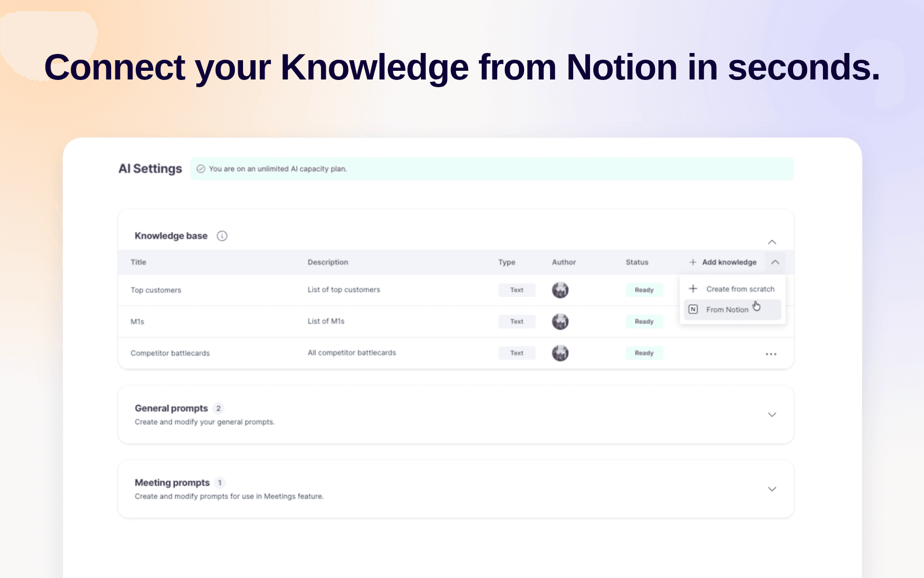Choose From Notion in the dropdown
Screen dimensions: 924x578
click(732, 310)
